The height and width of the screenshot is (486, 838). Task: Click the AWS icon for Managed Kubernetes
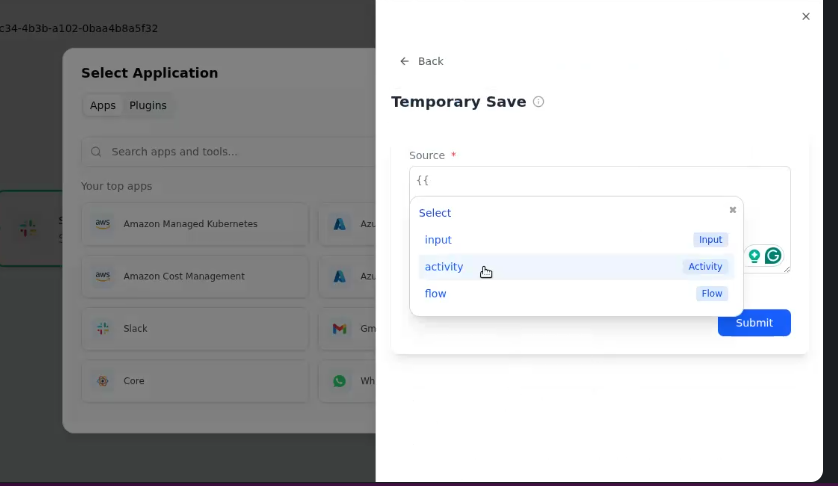pos(103,224)
